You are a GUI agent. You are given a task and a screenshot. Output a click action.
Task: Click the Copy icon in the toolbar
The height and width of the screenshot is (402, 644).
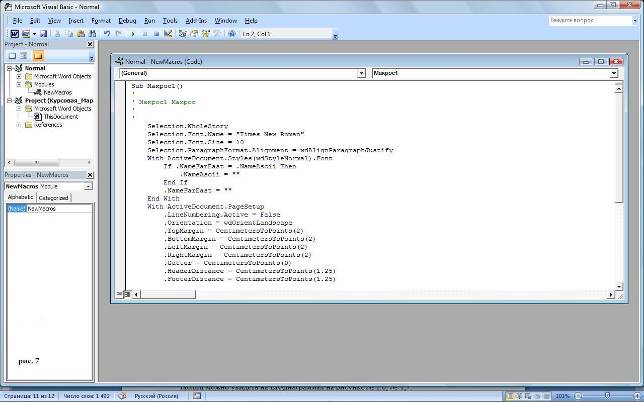pyautogui.click(x=69, y=34)
